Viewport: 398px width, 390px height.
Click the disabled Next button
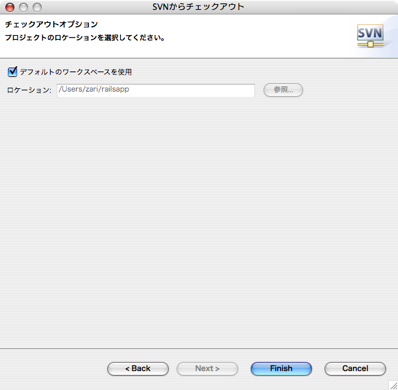(207, 369)
